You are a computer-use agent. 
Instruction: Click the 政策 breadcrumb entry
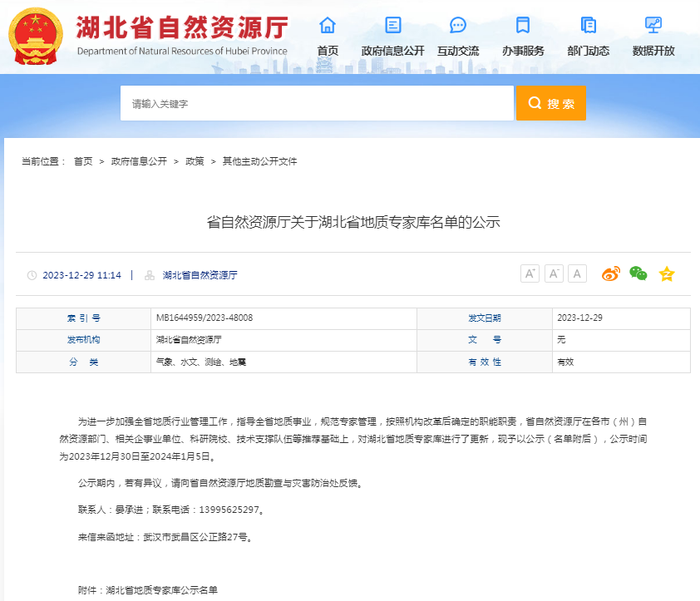point(194,161)
